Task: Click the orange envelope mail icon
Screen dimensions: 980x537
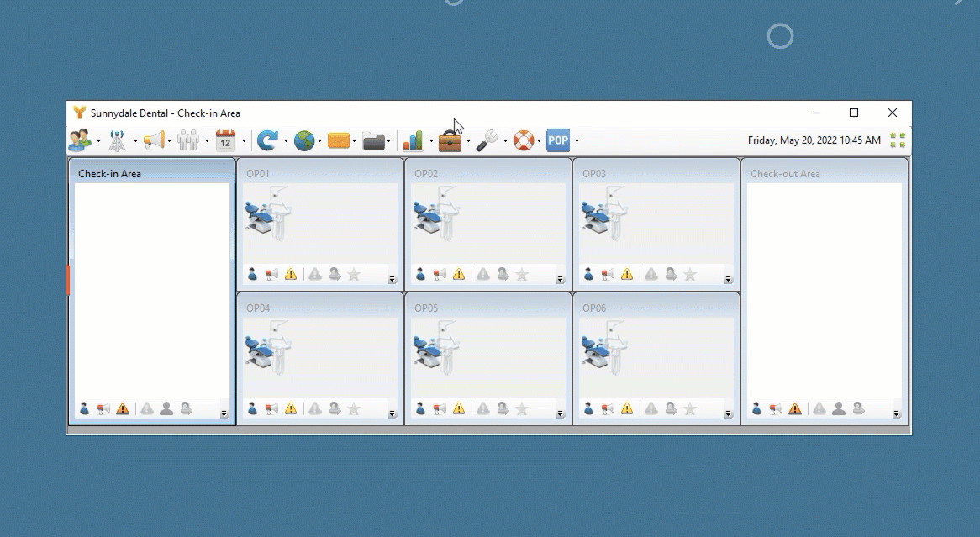Action: click(x=338, y=140)
